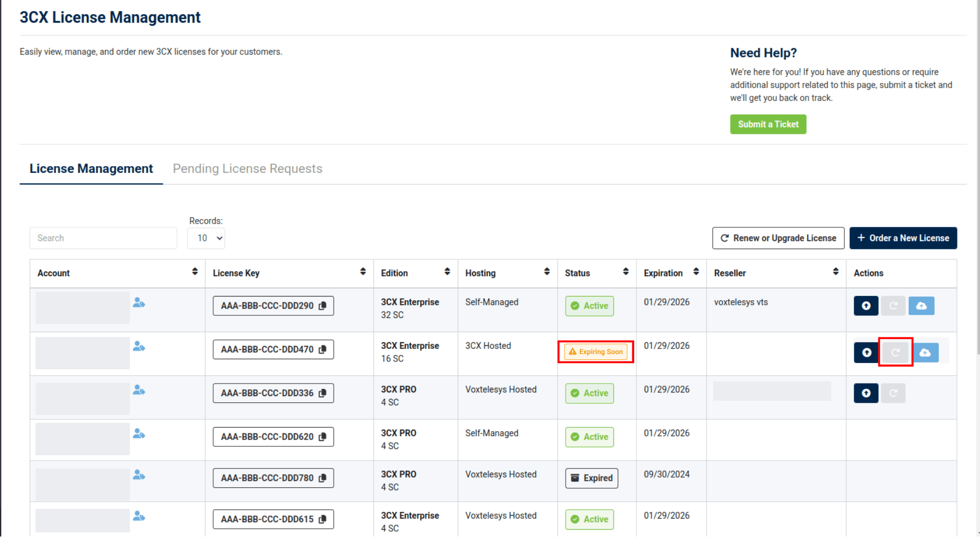This screenshot has width=980, height=537.
Task: Open account user icon in DDD290 row
Action: coord(139,303)
